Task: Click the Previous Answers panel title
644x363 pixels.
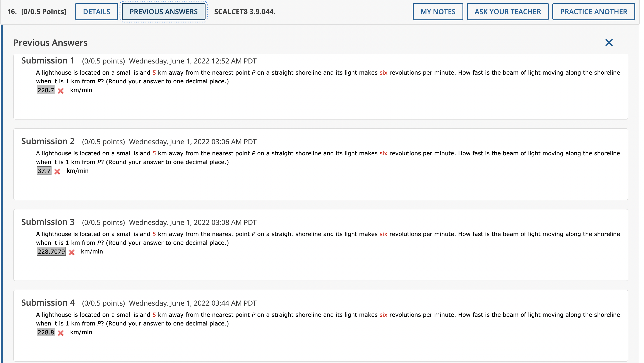Action: tap(50, 43)
